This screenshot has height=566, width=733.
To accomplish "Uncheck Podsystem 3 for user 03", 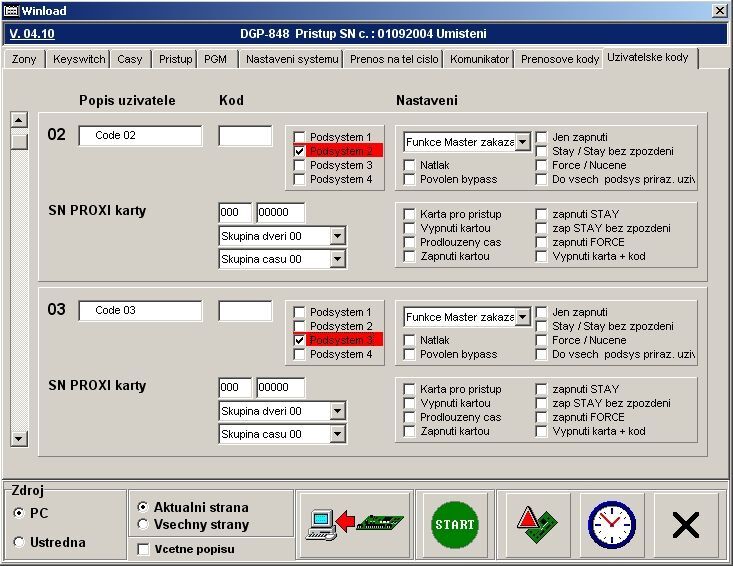I will 299,340.
